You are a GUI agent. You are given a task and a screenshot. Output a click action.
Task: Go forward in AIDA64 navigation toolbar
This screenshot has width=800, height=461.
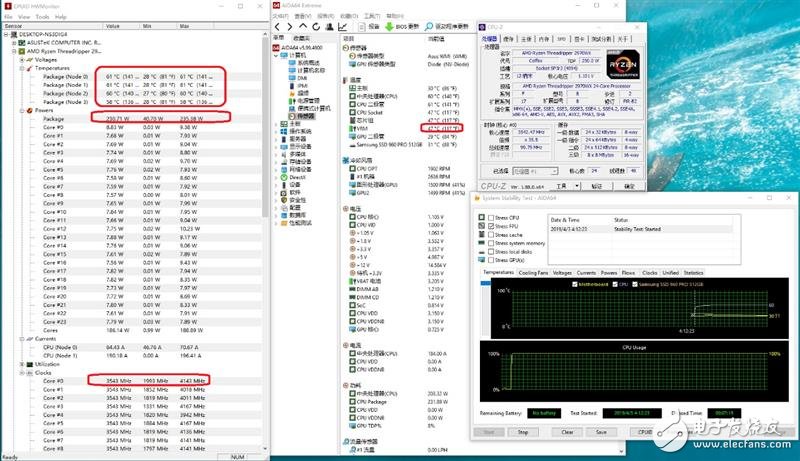pos(290,27)
